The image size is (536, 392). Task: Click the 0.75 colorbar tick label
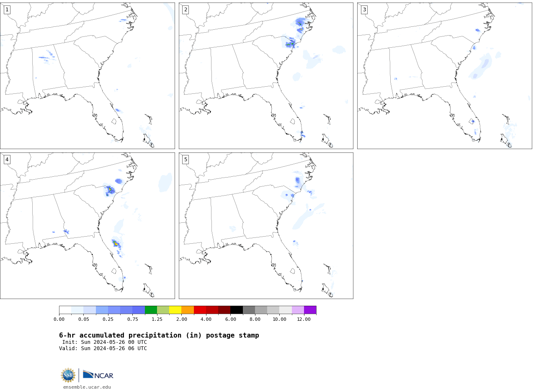(x=133, y=319)
